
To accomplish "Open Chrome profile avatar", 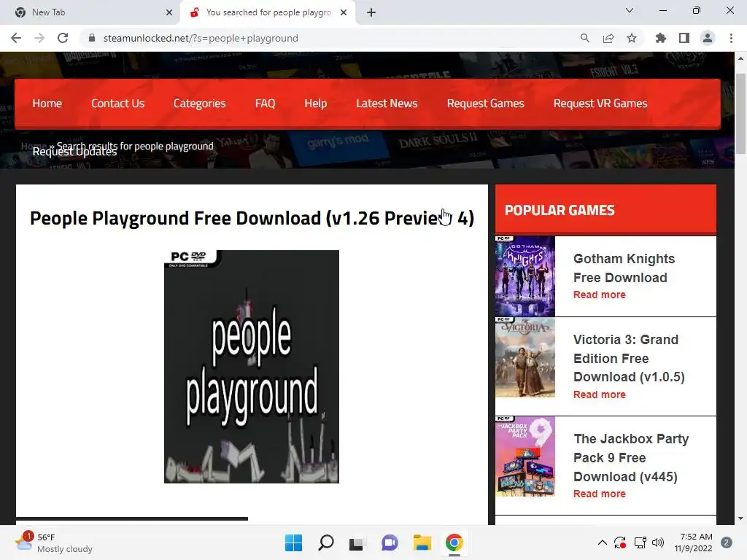I will click(707, 38).
